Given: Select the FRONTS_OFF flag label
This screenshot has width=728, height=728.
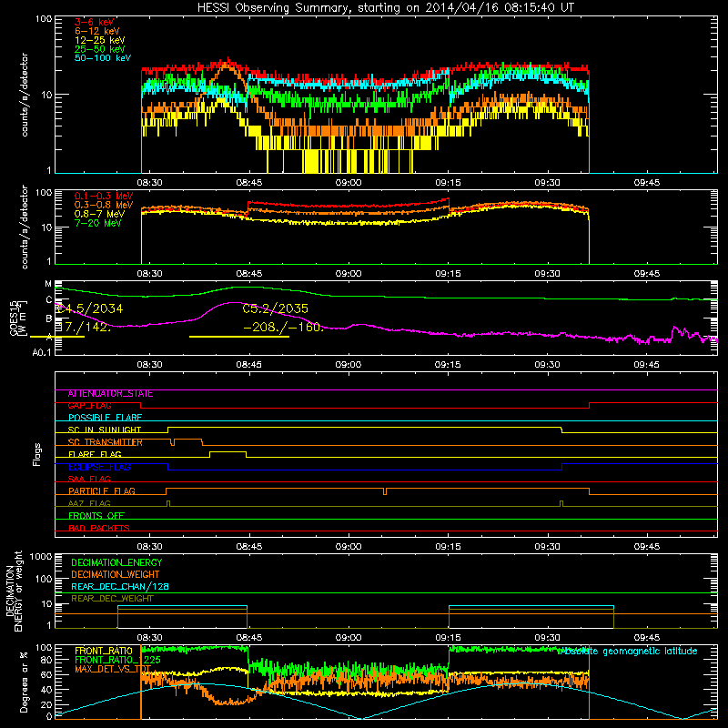Looking at the screenshot, I should 96,516.
